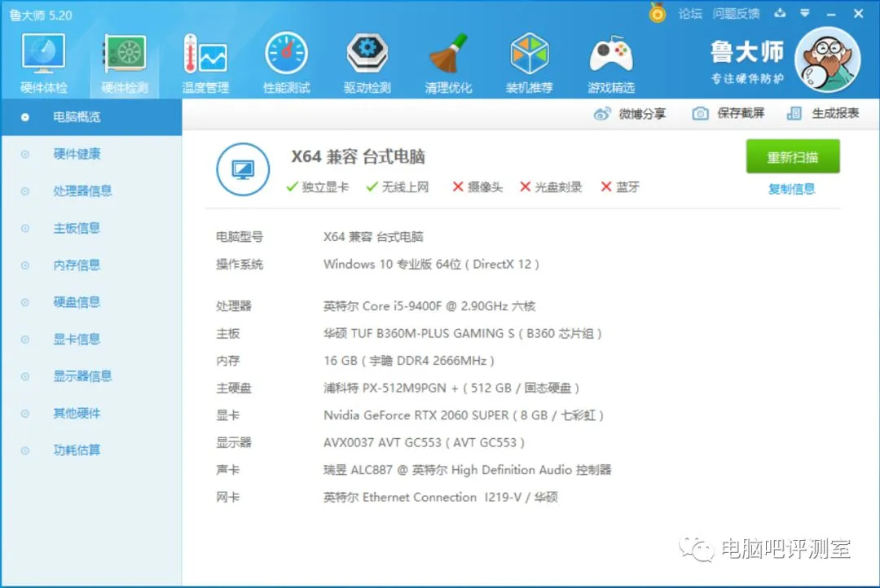Open 清理优化 broom cleanup icon
Image resolution: width=880 pixels, height=588 pixels.
pos(448,63)
